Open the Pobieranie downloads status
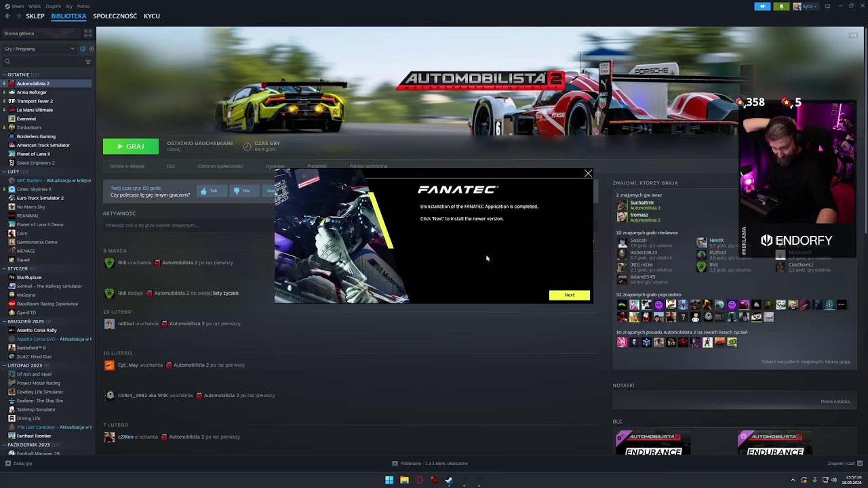The height and width of the screenshot is (488, 868). click(430, 464)
